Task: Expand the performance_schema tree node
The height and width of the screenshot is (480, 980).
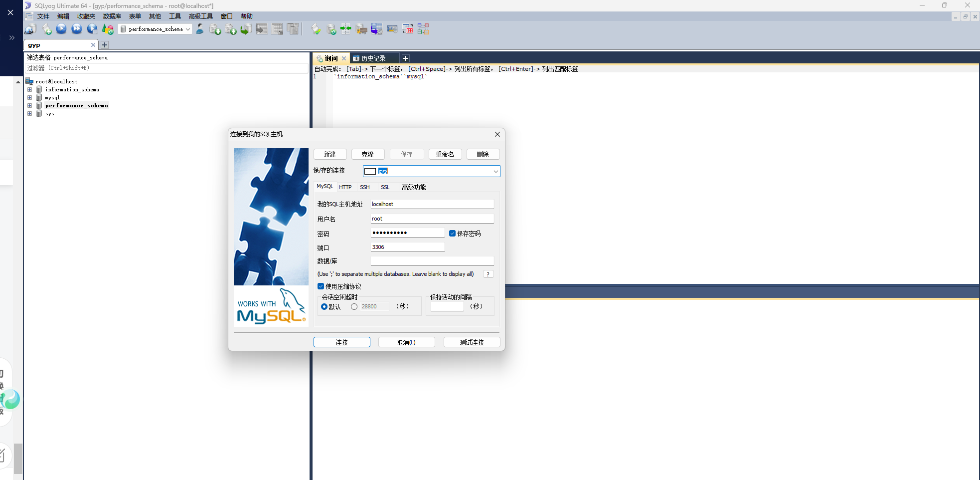Action: (x=29, y=105)
